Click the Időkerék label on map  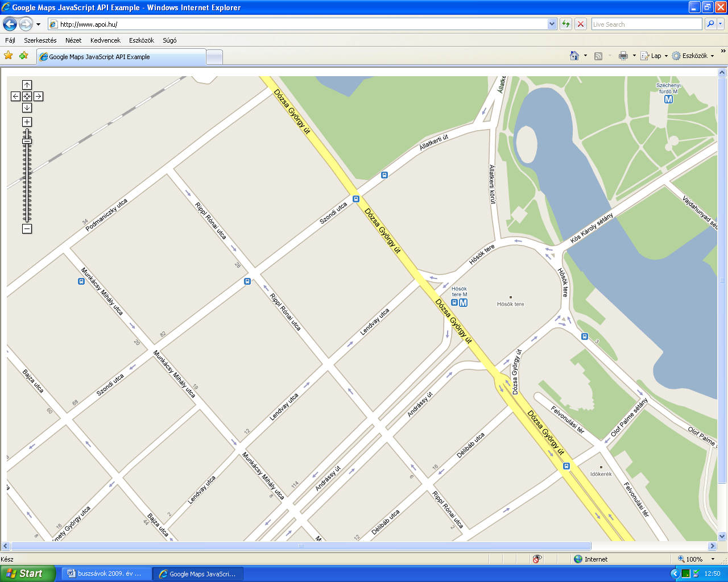pyautogui.click(x=601, y=473)
